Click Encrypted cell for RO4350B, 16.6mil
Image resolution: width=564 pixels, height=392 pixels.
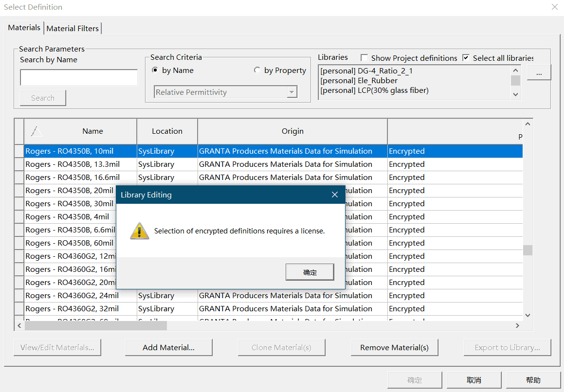point(455,178)
